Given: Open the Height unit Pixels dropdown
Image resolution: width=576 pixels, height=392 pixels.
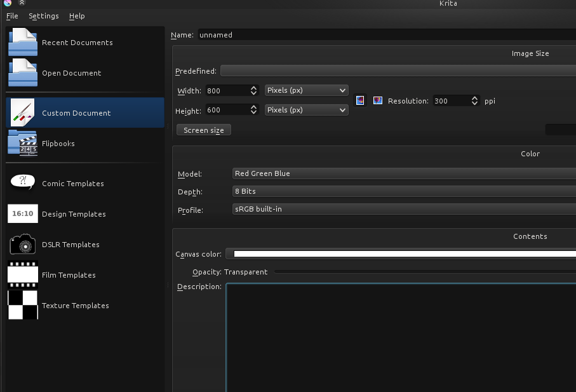Looking at the screenshot, I should tap(306, 109).
